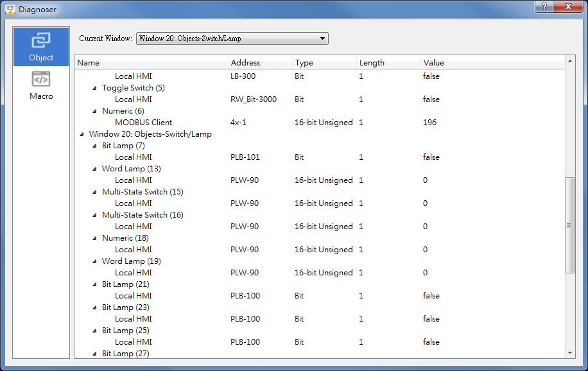Collapse the Bit Lamp (7) node
Screen dimensions: 588x371
pyautogui.click(x=94, y=146)
